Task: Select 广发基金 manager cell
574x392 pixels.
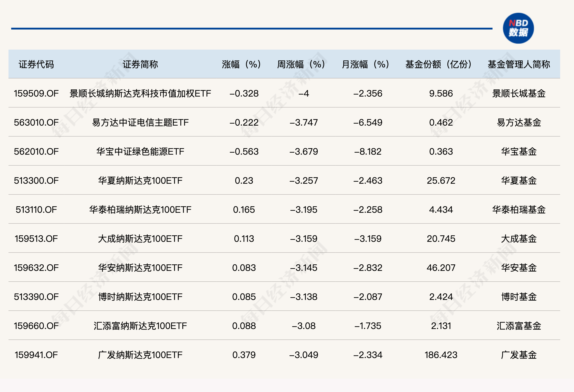Action: tap(519, 355)
